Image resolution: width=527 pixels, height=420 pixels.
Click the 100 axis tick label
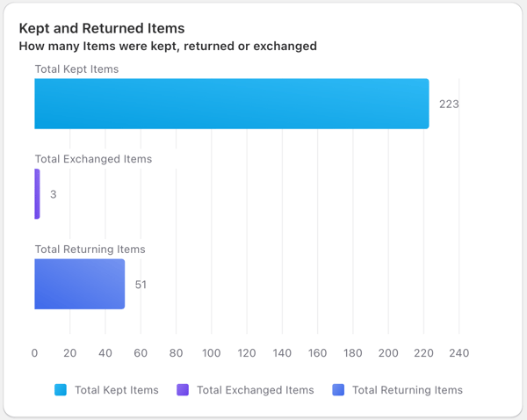click(212, 353)
